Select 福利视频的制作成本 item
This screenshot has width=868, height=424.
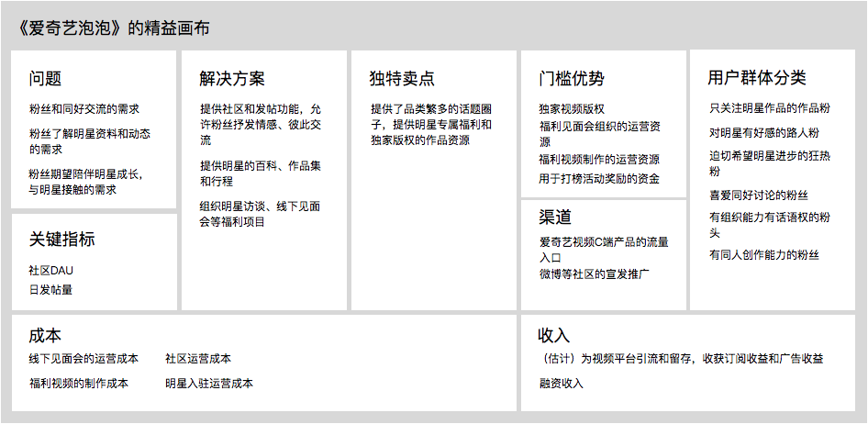[x=79, y=384]
